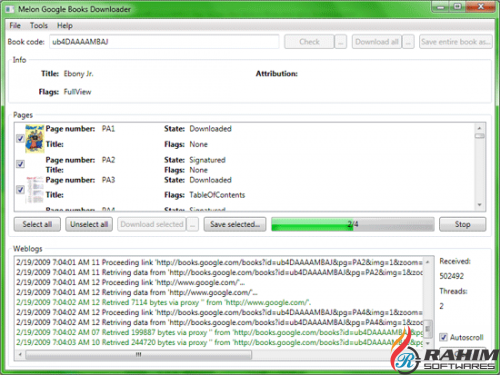Screen dimensions: 500x375
Task: Click the 2/4 download progress bar
Action: 353,224
